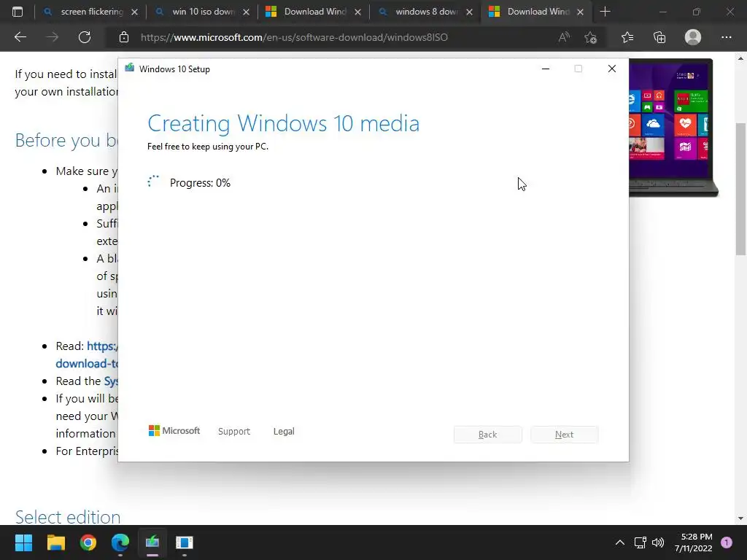Click 'Feel free to keep using your PC.' text
Screen dimensions: 747x560
coord(208,147)
